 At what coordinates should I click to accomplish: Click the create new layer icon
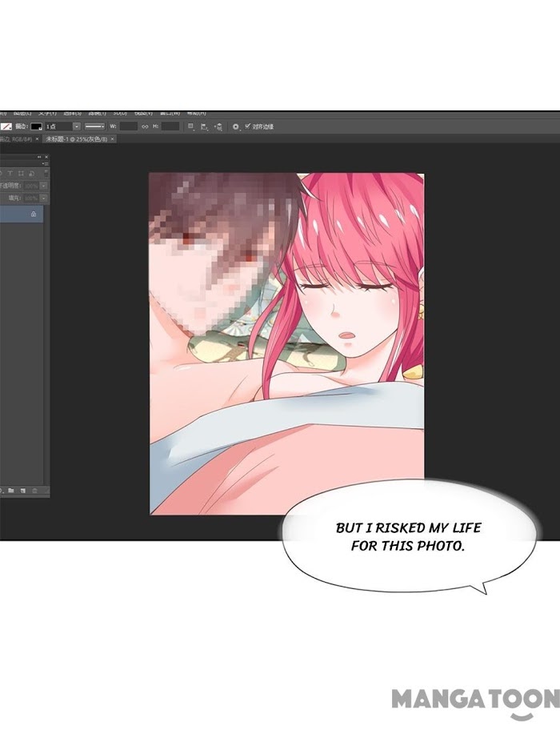(24, 489)
